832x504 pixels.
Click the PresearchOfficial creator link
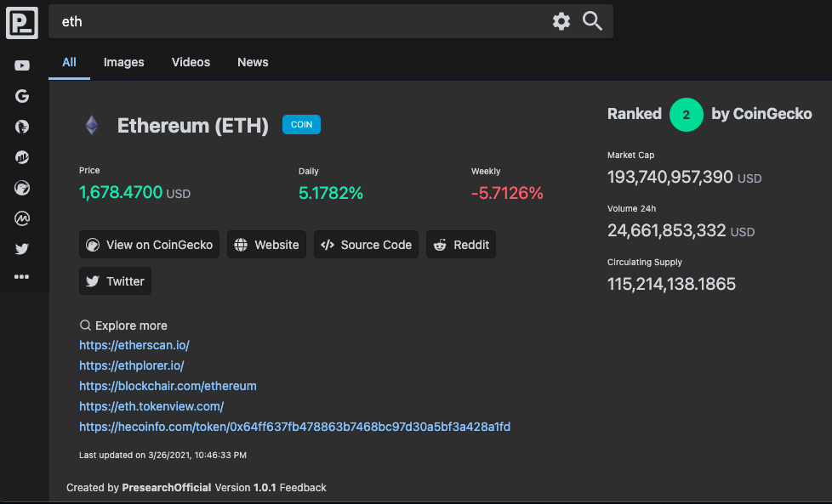(167, 488)
